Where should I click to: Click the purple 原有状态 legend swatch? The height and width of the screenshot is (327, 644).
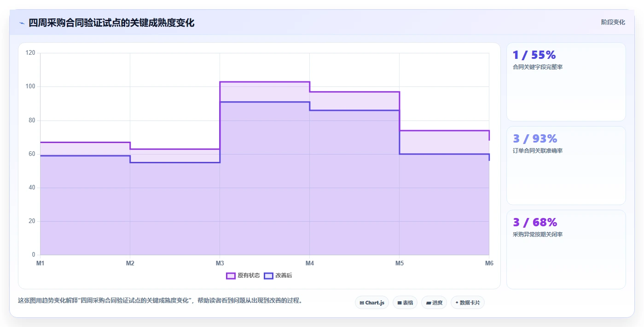click(231, 275)
